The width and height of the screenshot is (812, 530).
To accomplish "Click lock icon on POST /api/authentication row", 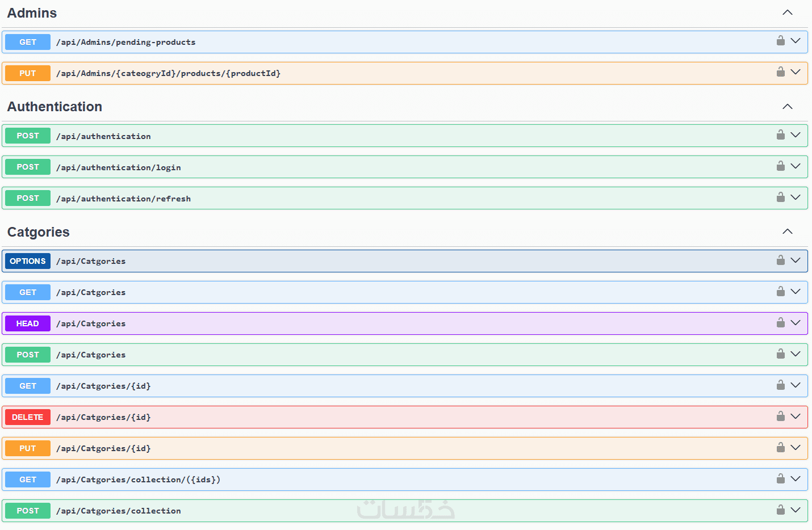I will [x=781, y=134].
